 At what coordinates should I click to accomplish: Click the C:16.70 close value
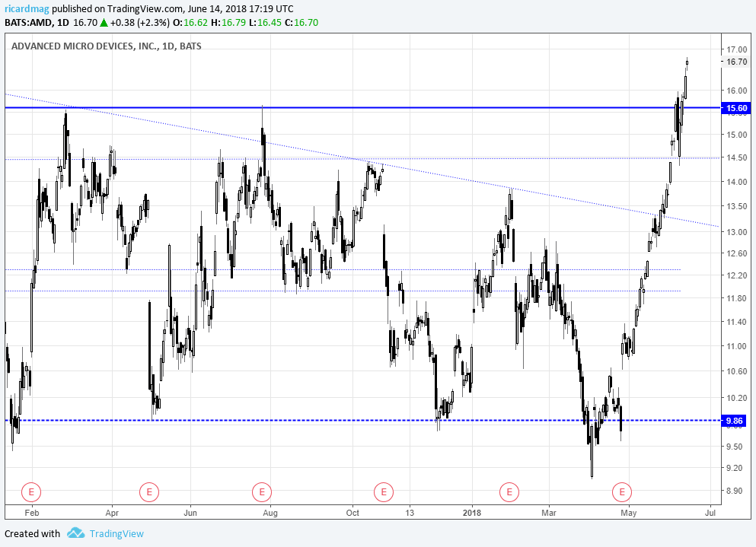click(x=301, y=23)
